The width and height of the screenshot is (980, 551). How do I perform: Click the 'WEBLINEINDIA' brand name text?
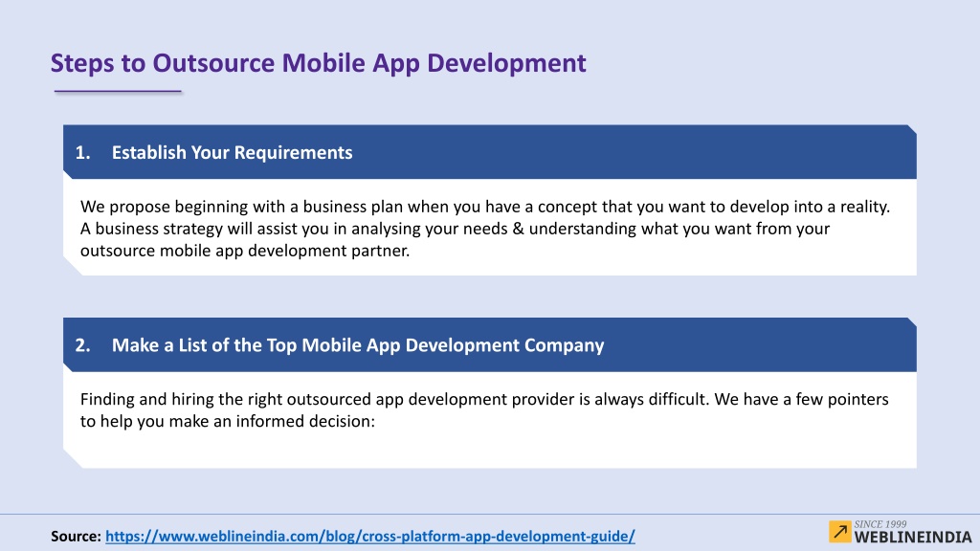click(x=912, y=538)
